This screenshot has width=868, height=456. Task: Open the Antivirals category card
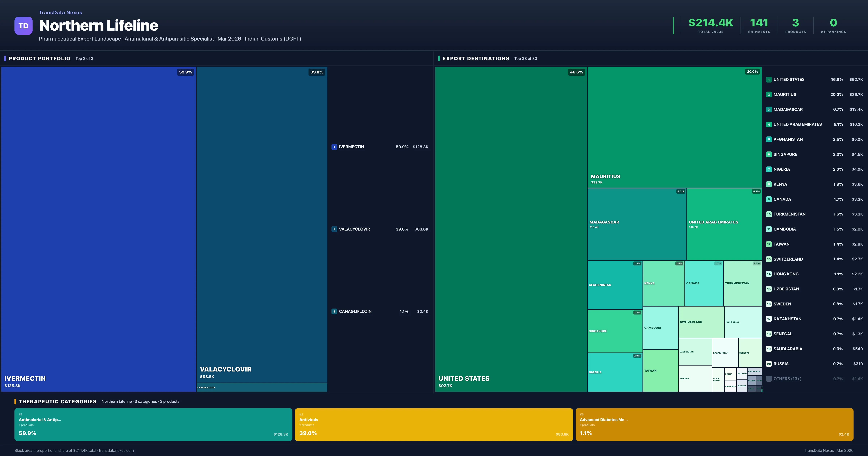tap(433, 424)
